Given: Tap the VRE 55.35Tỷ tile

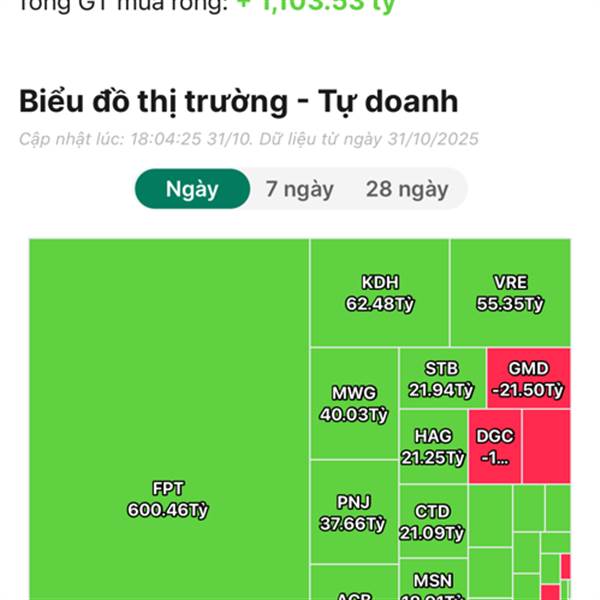Looking at the screenshot, I should click(510, 293).
